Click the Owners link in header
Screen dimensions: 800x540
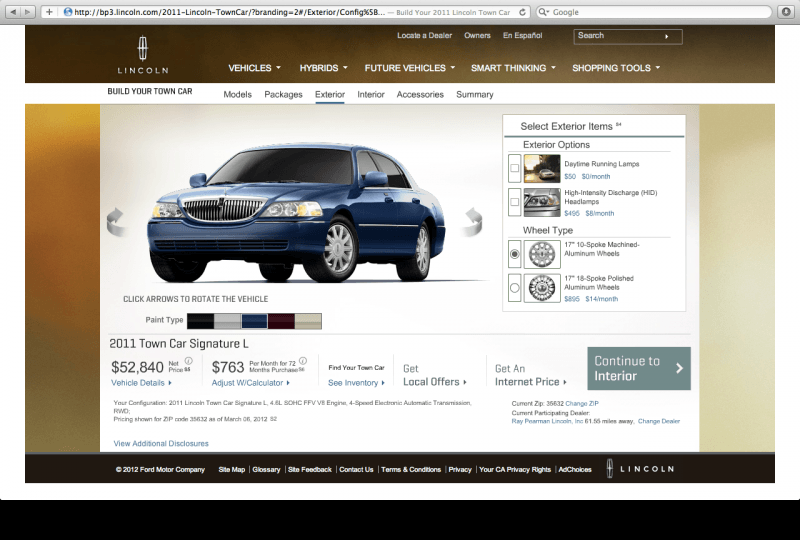tap(477, 35)
